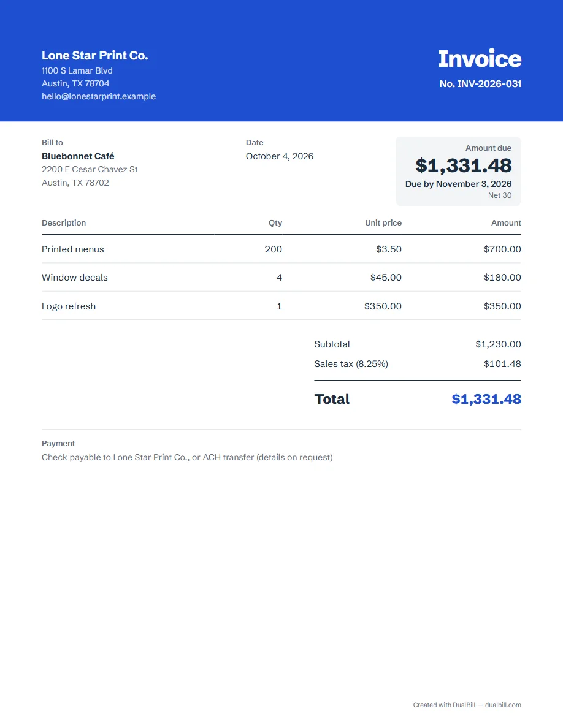
Task: Click quantity 200 for Printed menus
Action: point(274,249)
